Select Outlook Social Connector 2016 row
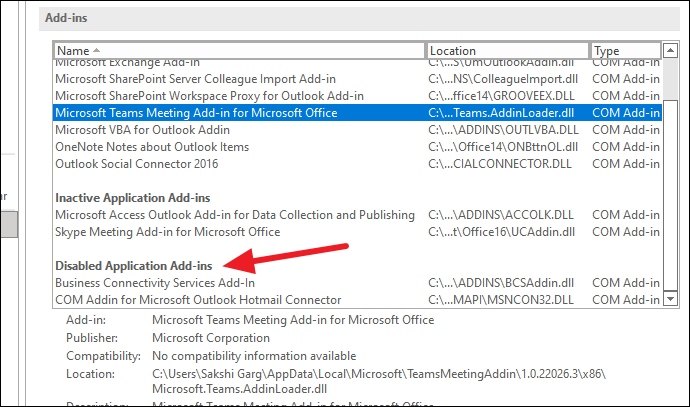Image resolution: width=690 pixels, height=407 pixels. [357, 164]
